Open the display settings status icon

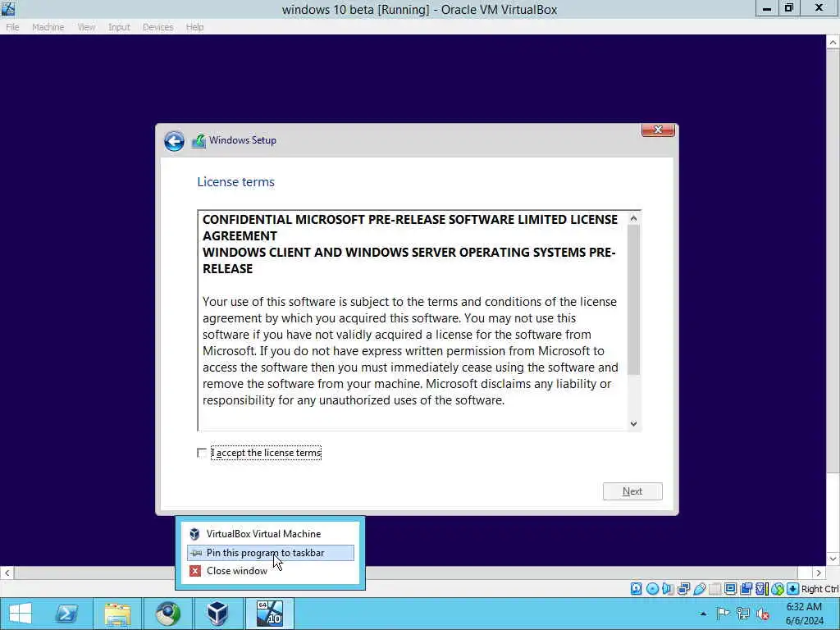point(730,589)
